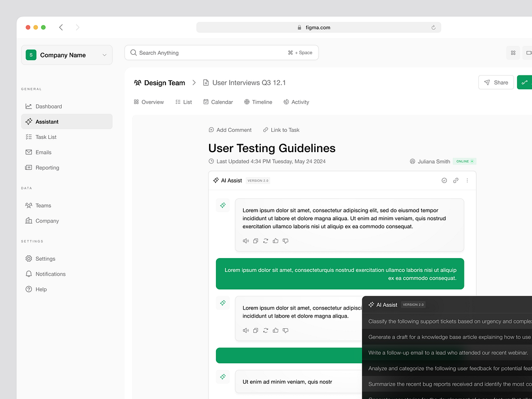
Task: Click the Reporting sidebar icon
Action: [28, 168]
